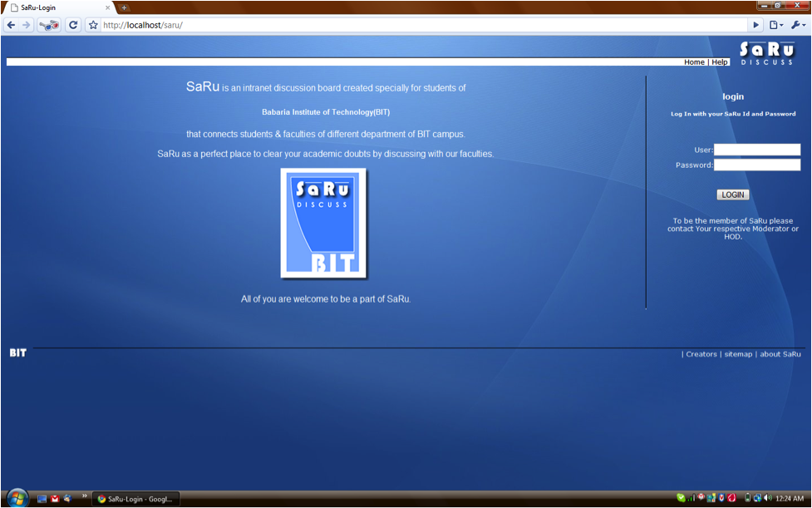The image size is (812, 508).
Task: Click the red square tray icon
Action: [731, 498]
